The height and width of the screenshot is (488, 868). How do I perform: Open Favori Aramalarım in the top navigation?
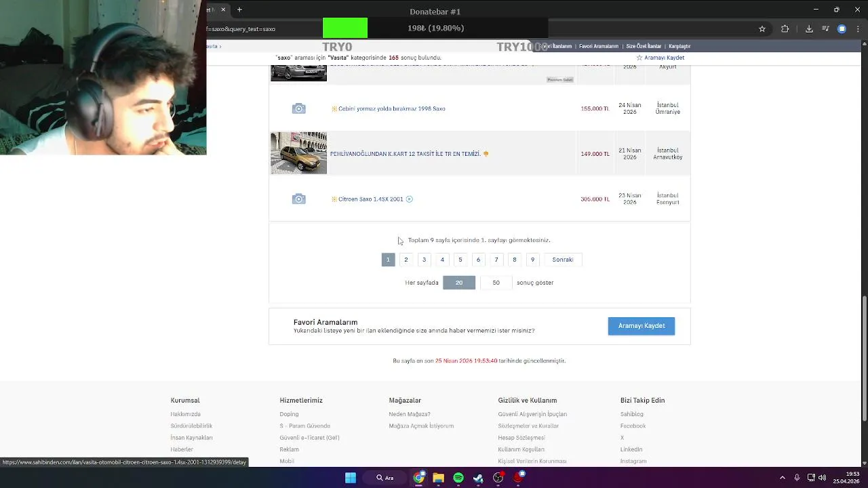pyautogui.click(x=599, y=46)
